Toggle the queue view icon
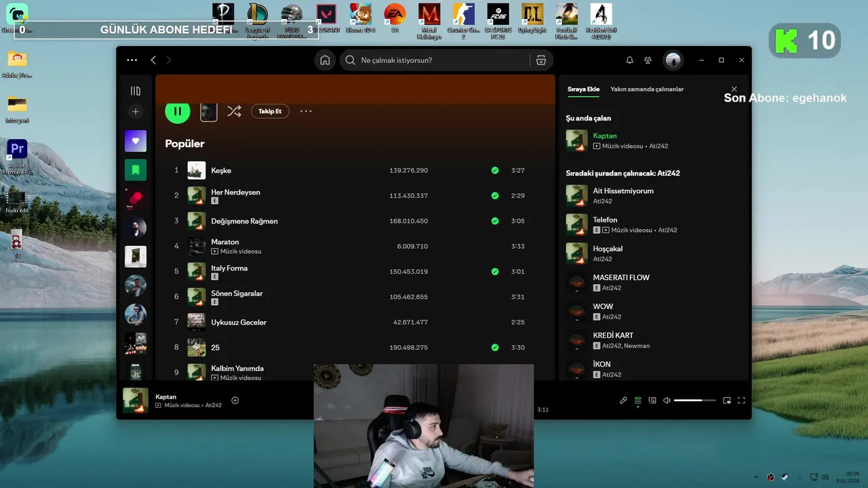The image size is (868, 488). [637, 401]
